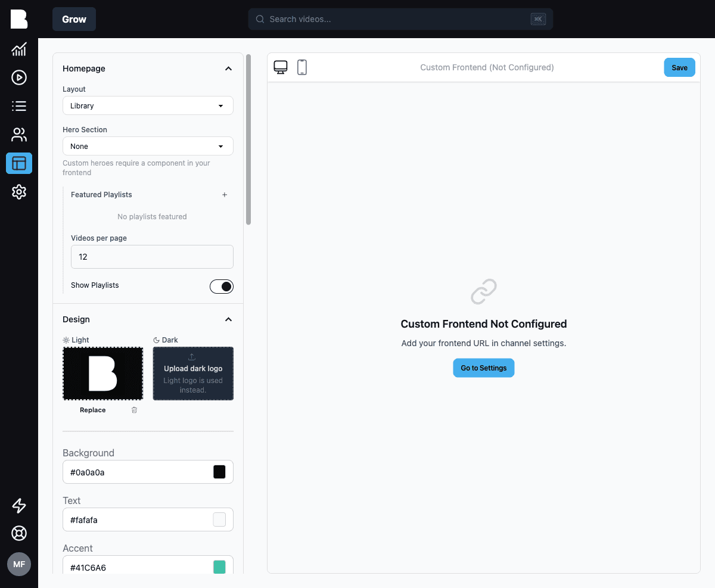715x588 pixels.
Task: Open the Hero Section dropdown
Action: coord(148,146)
